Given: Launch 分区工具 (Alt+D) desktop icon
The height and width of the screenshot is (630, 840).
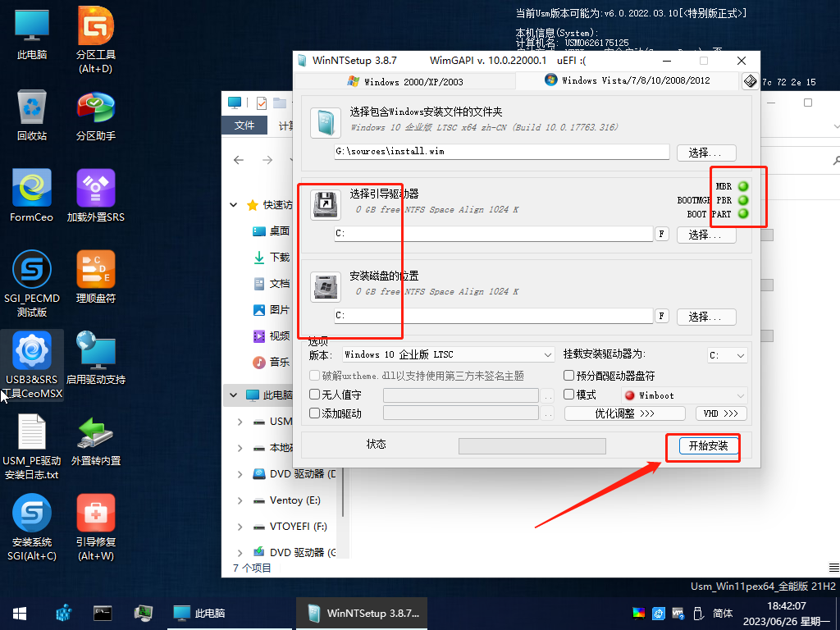Looking at the screenshot, I should click(96, 40).
